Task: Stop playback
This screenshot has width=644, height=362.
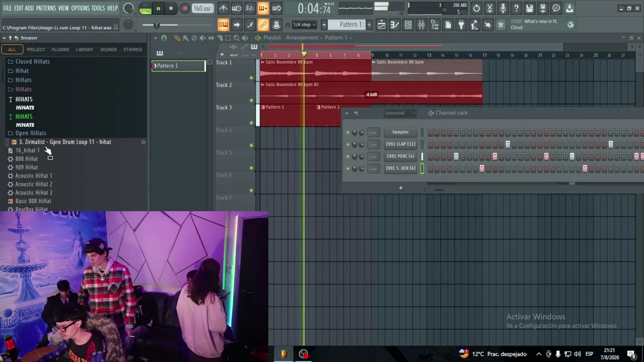Action: [171, 8]
